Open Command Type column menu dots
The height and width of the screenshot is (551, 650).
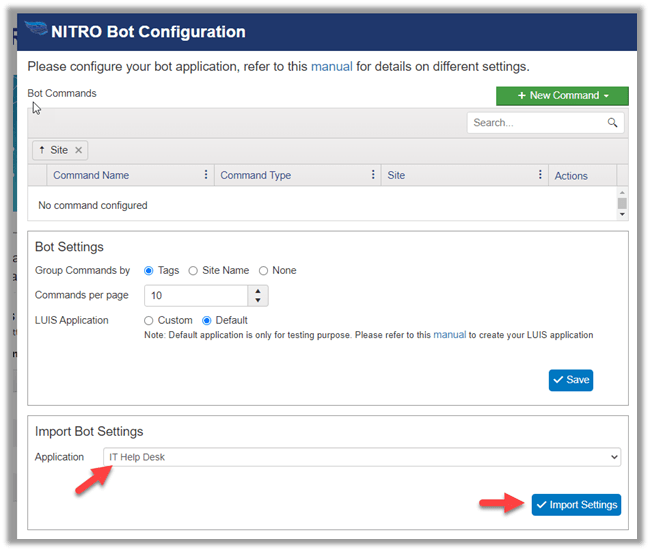click(x=373, y=175)
